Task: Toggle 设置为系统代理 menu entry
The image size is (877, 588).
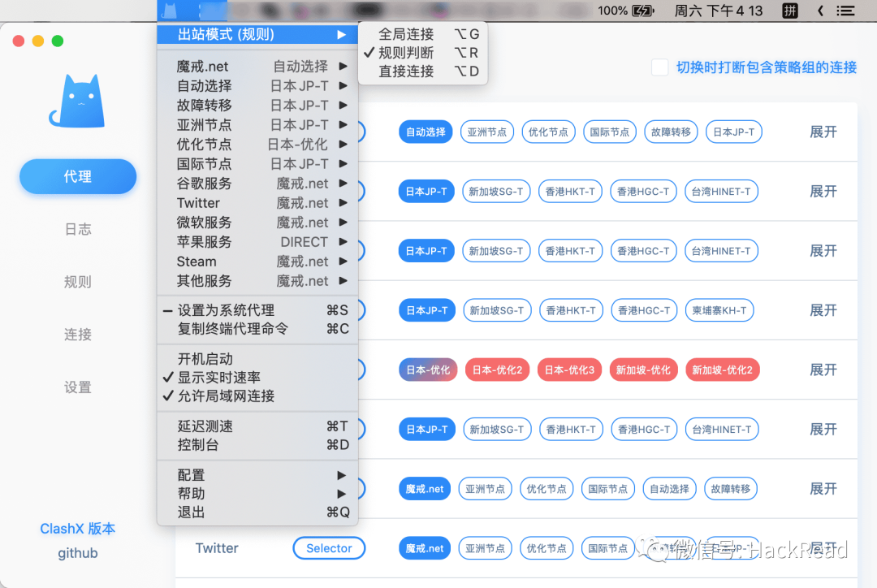Action: [x=257, y=310]
